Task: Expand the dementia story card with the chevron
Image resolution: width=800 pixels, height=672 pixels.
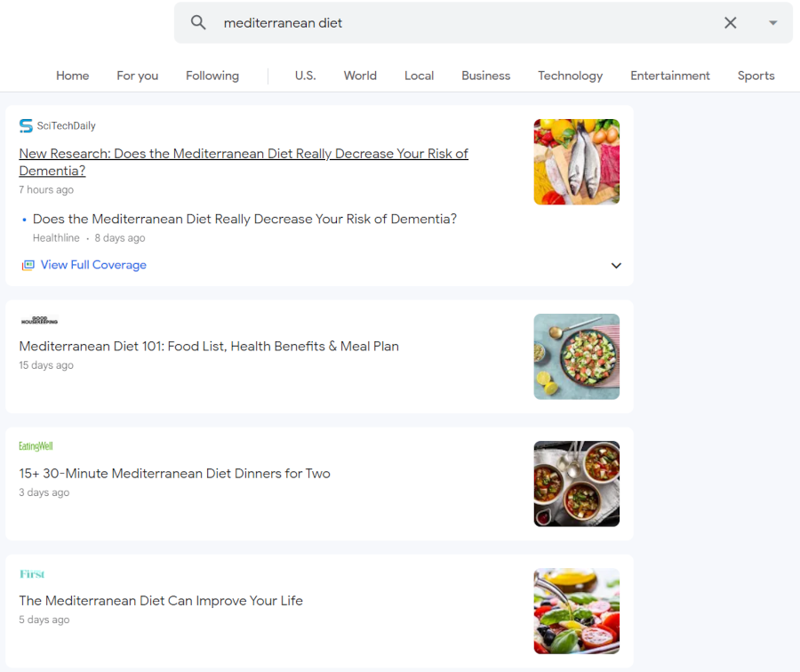Action: click(x=615, y=265)
